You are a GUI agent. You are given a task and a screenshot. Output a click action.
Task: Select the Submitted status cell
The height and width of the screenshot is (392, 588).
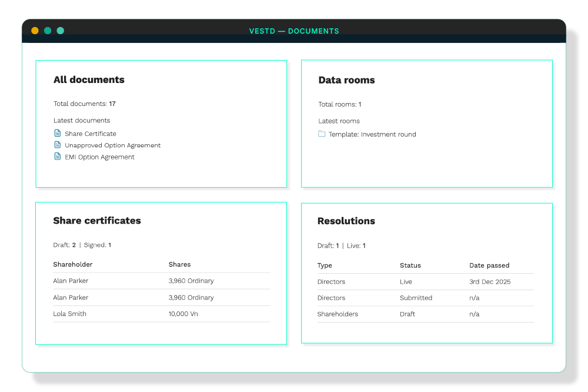(416, 298)
